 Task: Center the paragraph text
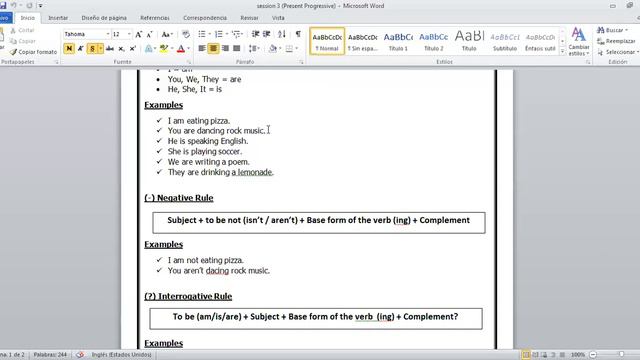click(213, 49)
